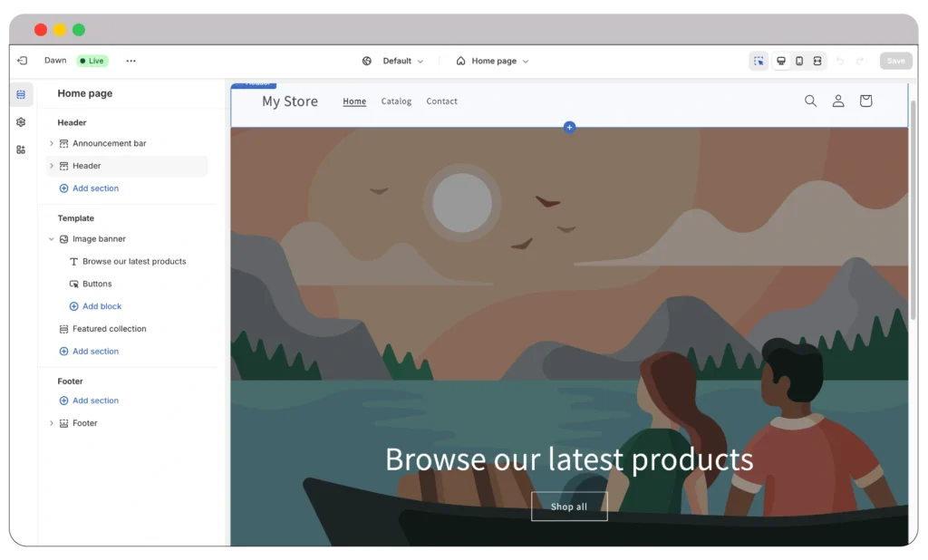Switch to mobile preview view
Screen dimensions: 928x560
pos(798,60)
